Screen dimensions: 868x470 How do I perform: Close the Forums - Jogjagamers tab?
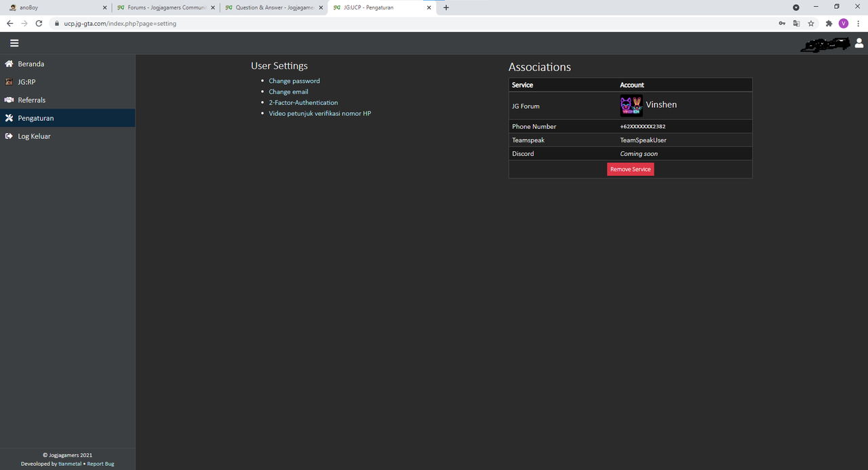coord(212,7)
